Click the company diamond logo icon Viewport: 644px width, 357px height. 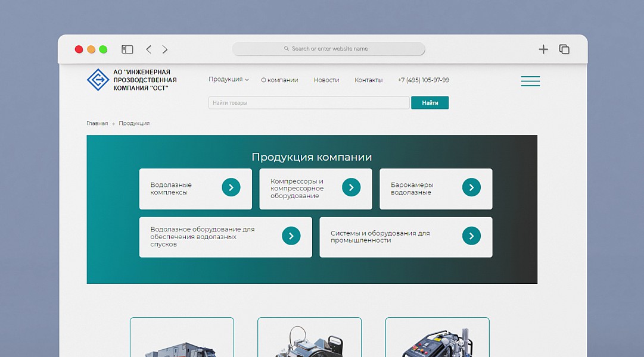(x=98, y=80)
